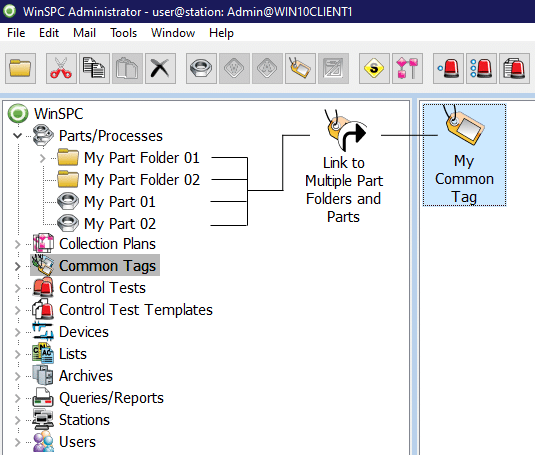
Task: Click the open folder toolbar icon
Action: point(20,68)
